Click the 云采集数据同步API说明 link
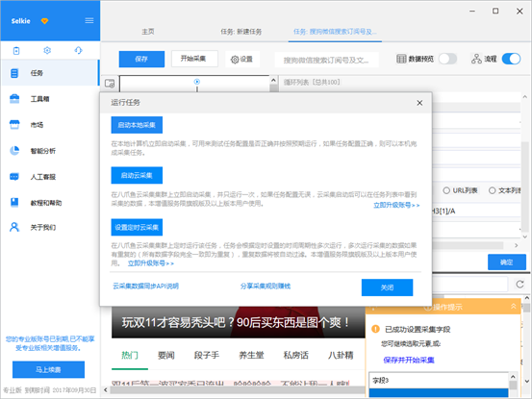 click(x=145, y=287)
